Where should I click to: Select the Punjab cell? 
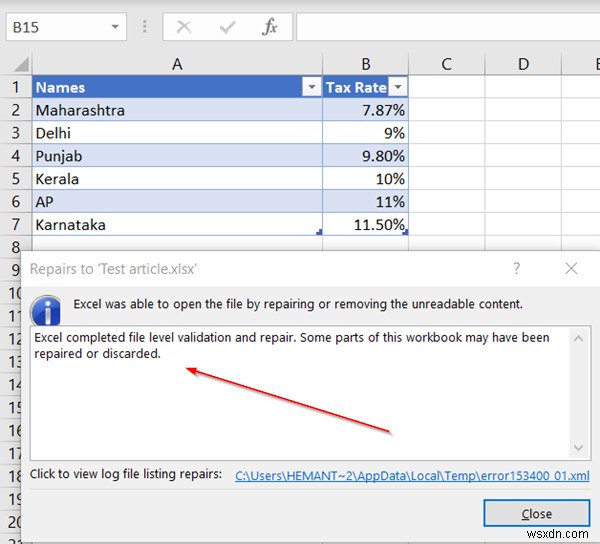coord(177,156)
